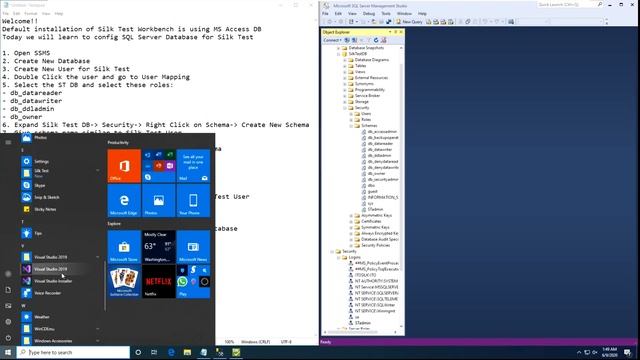Click the Power button in Start menu

8,338
